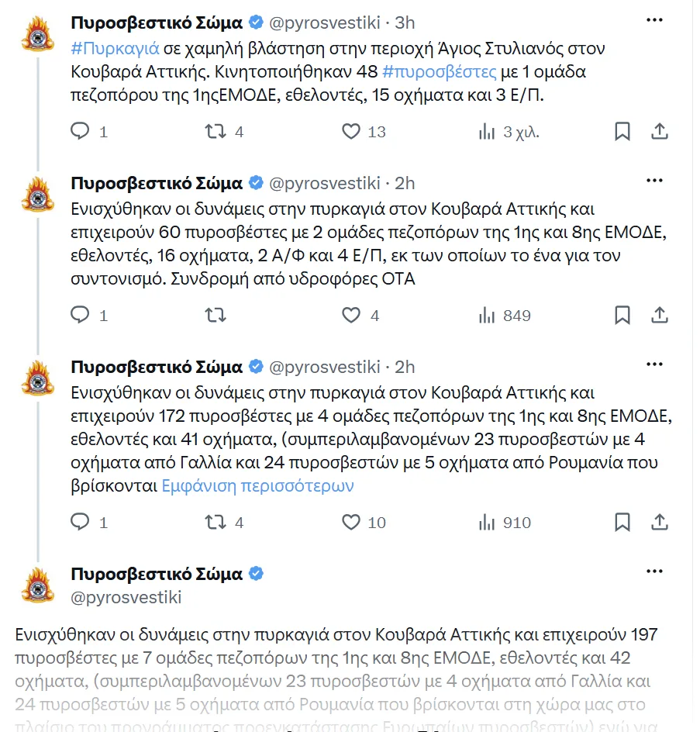Like the second tweet with 4 likes
Viewport: 700px width, 732px height.
[x=351, y=315]
